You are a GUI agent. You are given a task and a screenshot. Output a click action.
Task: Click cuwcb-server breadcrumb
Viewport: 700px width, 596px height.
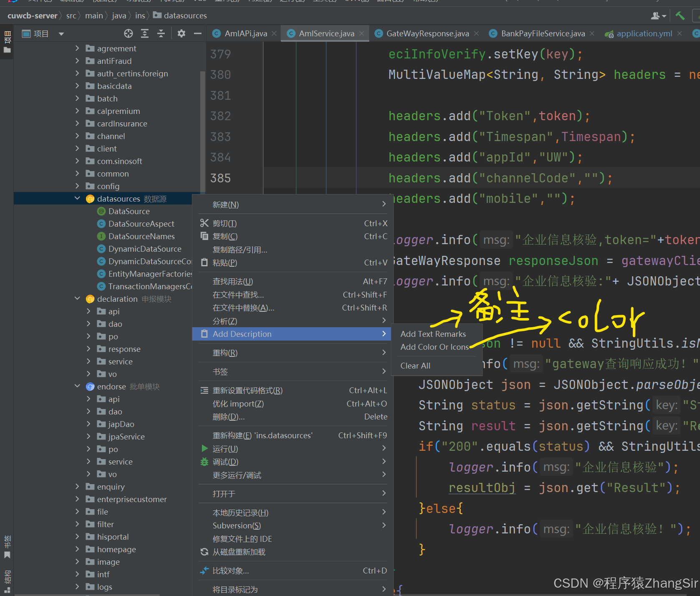[x=33, y=16]
